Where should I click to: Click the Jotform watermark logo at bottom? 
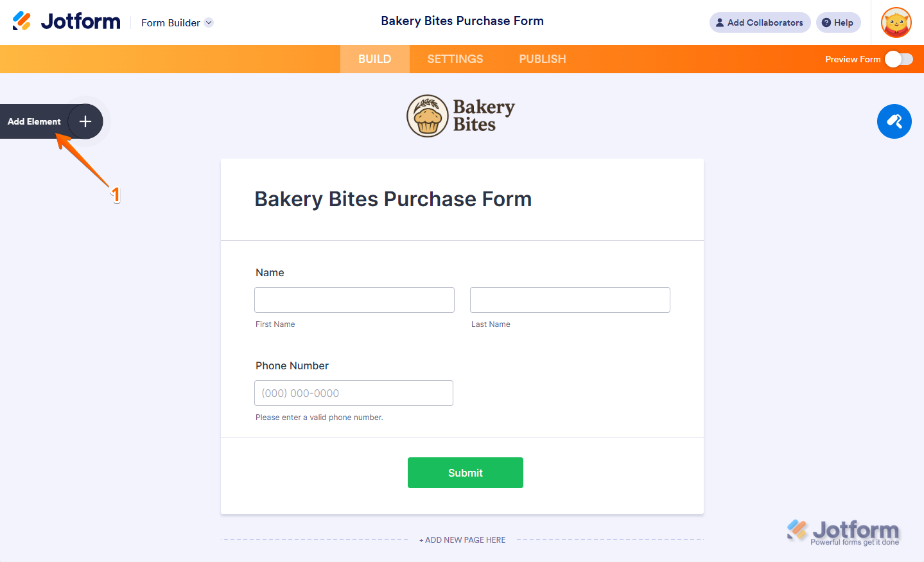pyautogui.click(x=843, y=532)
